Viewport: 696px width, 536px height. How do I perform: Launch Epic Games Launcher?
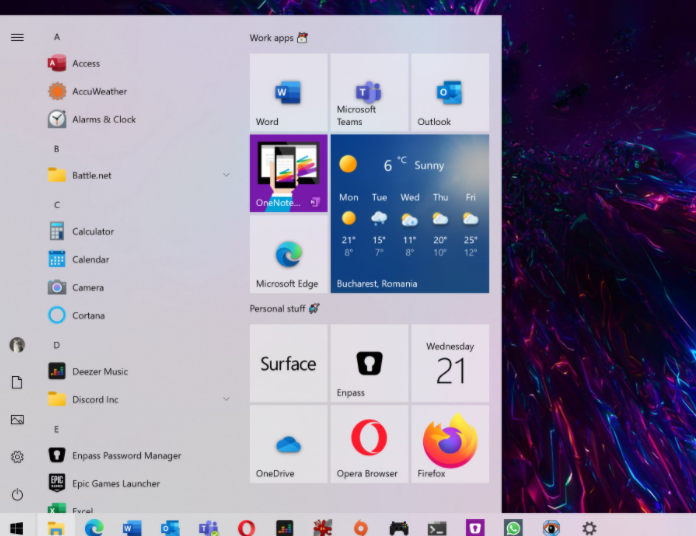(x=138, y=483)
